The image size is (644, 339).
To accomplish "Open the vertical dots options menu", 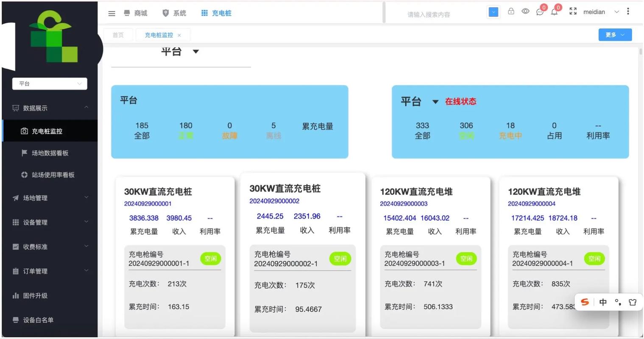I will coord(628,11).
